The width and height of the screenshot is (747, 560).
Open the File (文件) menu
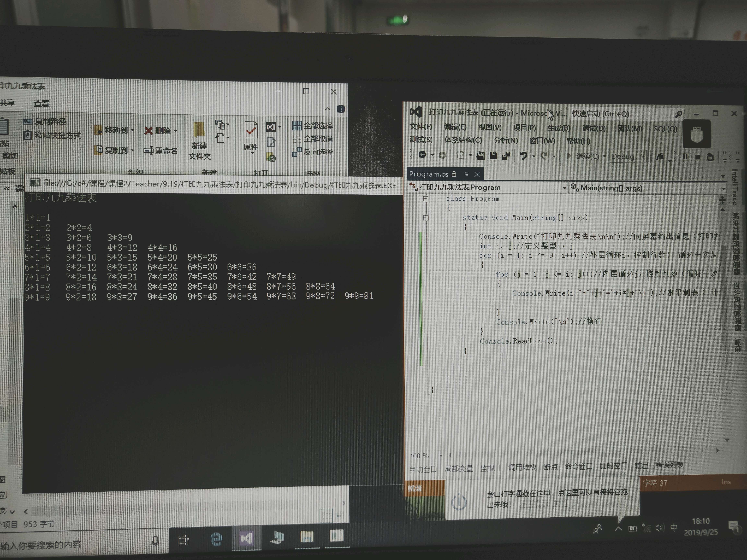(x=421, y=127)
